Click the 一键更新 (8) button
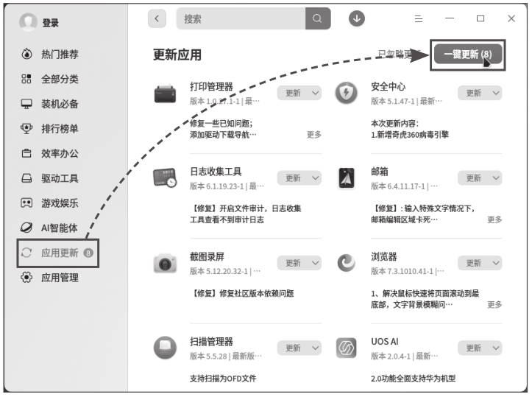The image size is (532, 397). pyautogui.click(x=468, y=54)
